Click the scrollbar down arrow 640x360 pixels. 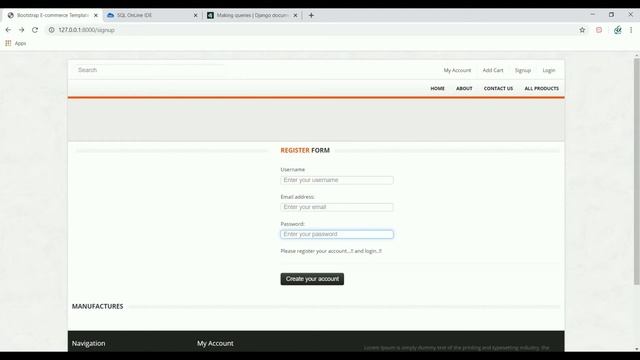[636, 349]
